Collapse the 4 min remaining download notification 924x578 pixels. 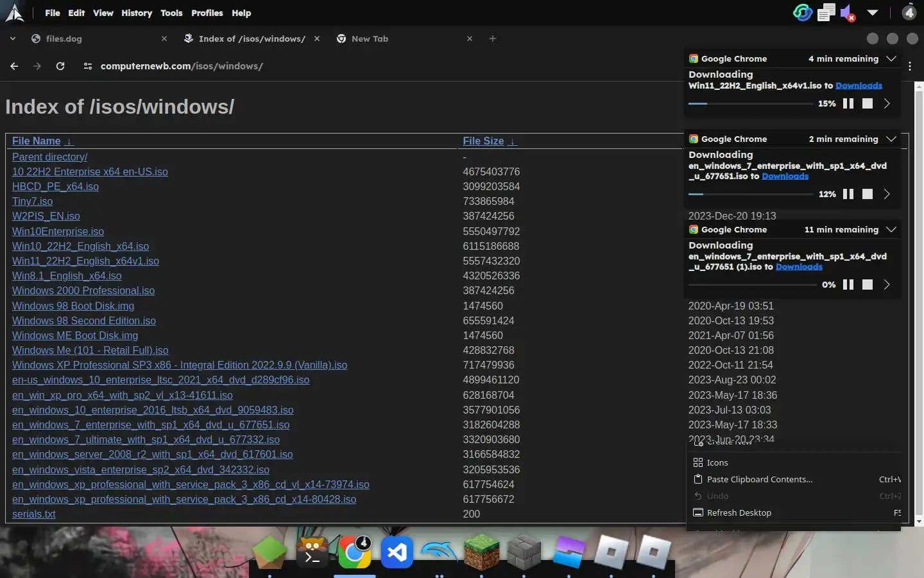pos(891,58)
